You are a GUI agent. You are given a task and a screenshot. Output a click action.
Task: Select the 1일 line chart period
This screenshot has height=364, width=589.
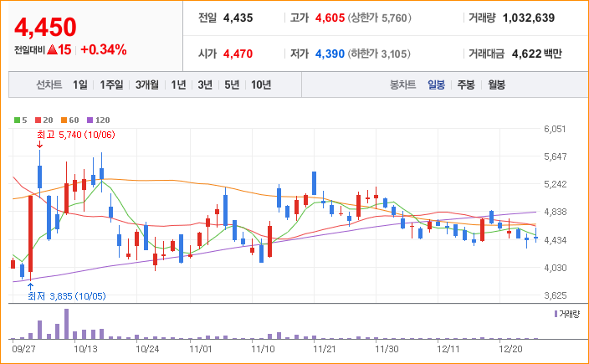coord(80,85)
